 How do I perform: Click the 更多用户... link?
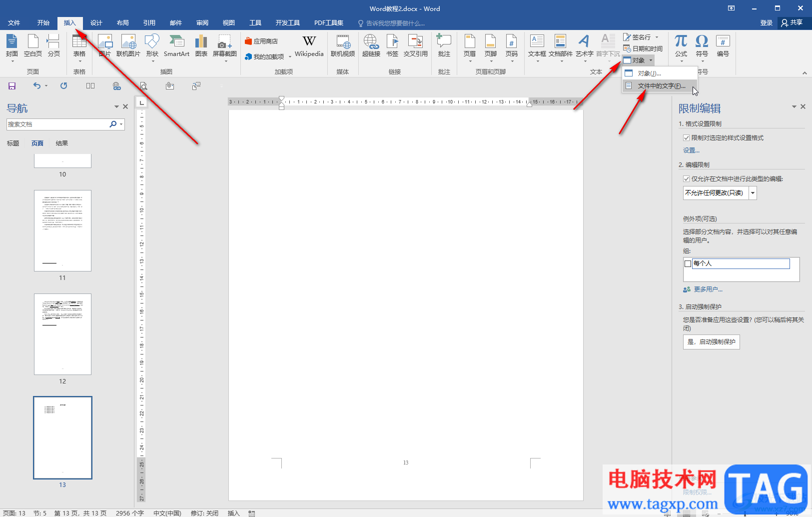708,289
